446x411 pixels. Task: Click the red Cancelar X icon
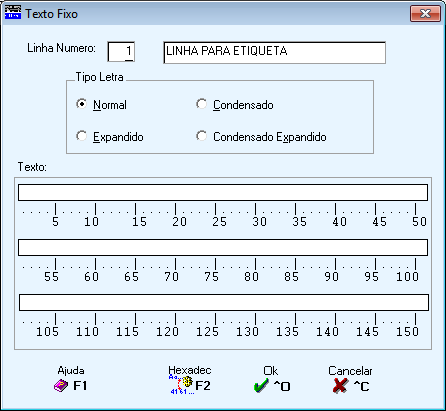coord(340,386)
